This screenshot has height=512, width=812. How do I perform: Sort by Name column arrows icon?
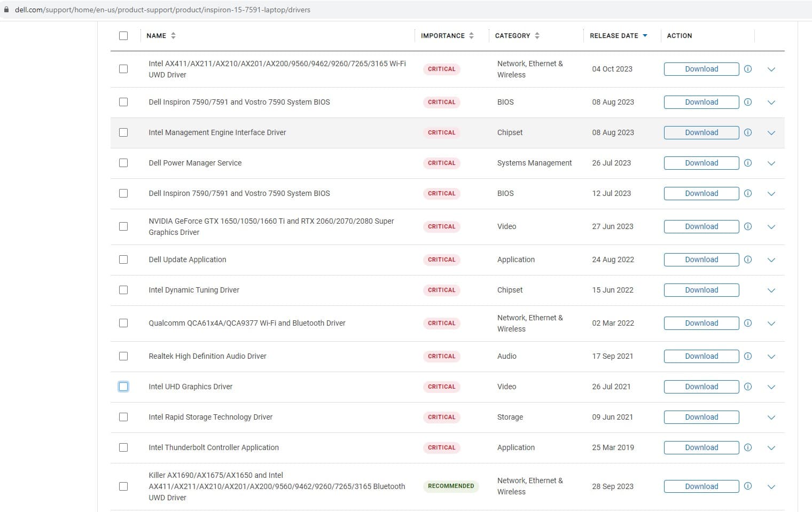coord(173,36)
